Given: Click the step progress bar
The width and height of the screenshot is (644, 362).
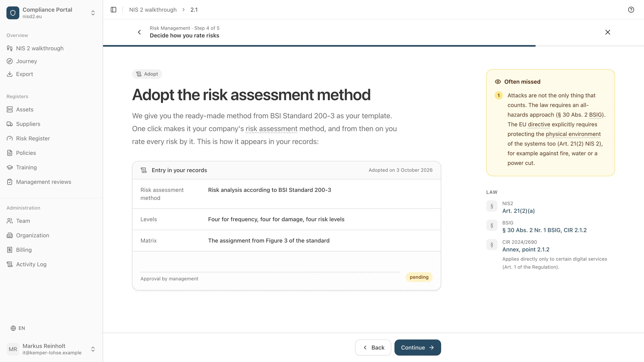Looking at the screenshot, I should click(x=374, y=46).
